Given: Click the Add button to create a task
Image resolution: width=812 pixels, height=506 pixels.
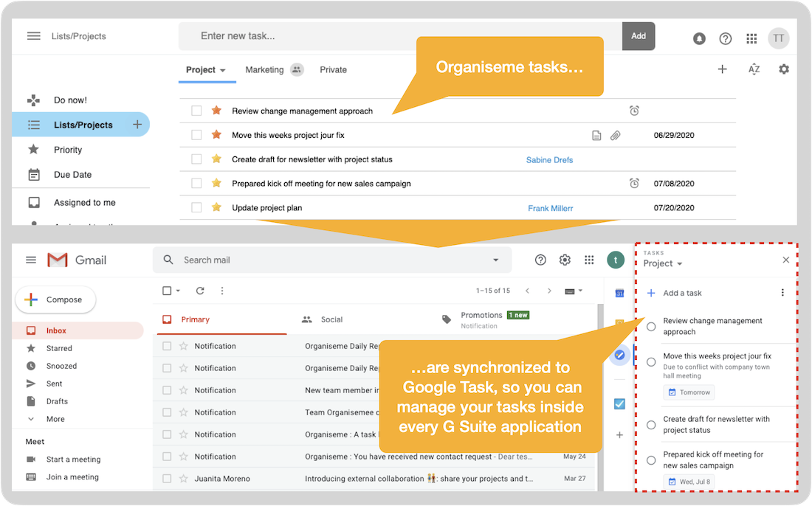Looking at the screenshot, I should coord(638,35).
